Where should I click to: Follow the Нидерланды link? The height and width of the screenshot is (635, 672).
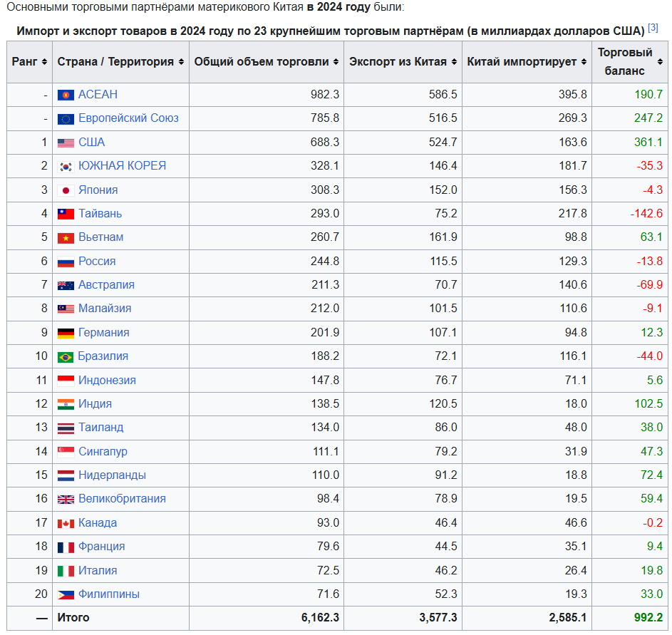coord(112,475)
